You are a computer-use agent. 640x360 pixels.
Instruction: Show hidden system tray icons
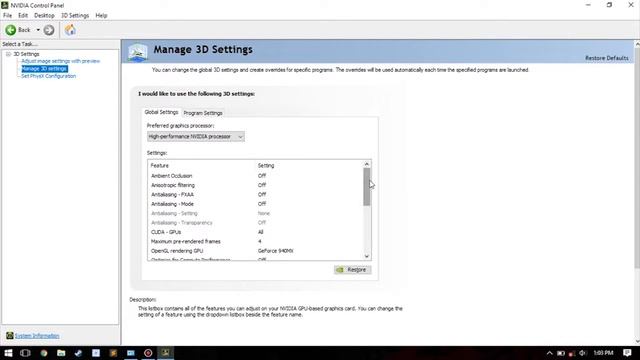549,353
